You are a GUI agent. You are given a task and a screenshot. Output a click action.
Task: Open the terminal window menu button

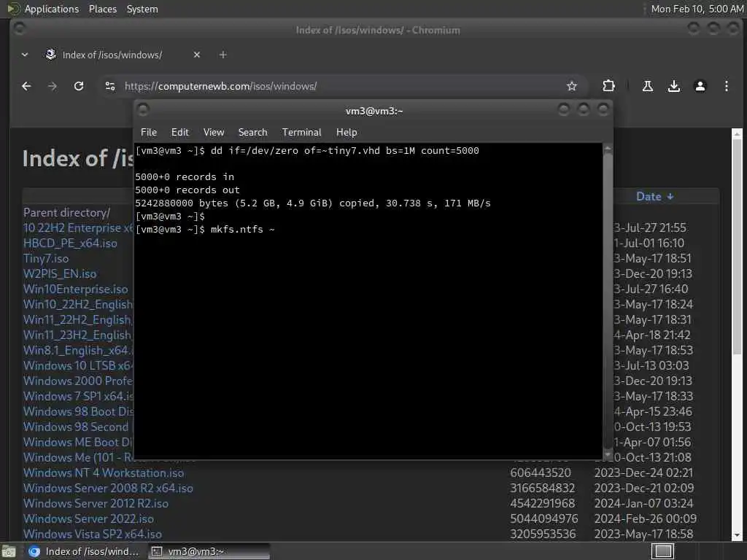point(143,110)
